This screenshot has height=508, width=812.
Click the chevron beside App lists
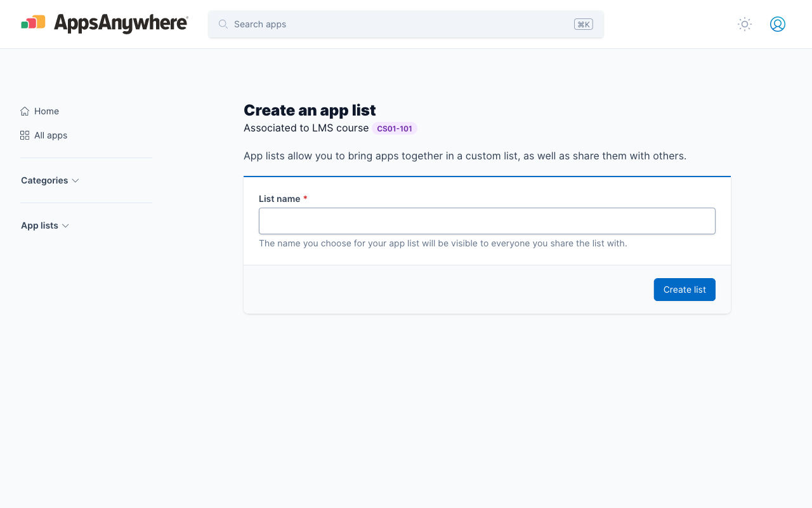(x=65, y=225)
